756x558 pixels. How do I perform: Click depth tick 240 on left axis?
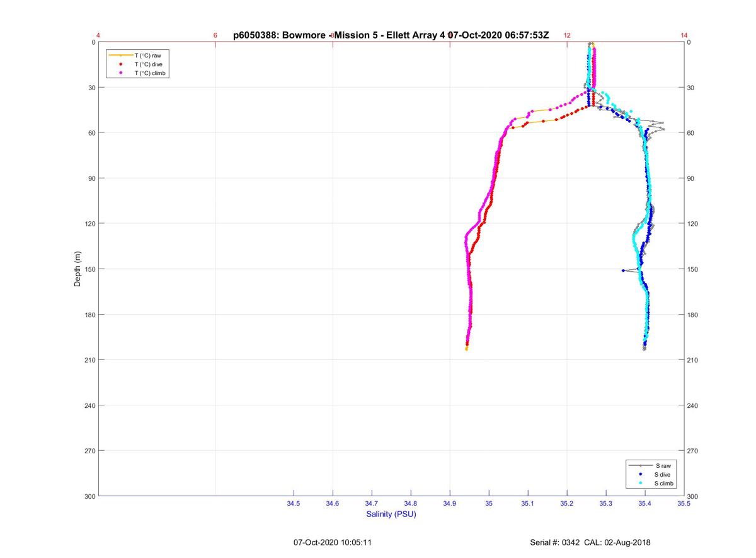[x=90, y=405]
